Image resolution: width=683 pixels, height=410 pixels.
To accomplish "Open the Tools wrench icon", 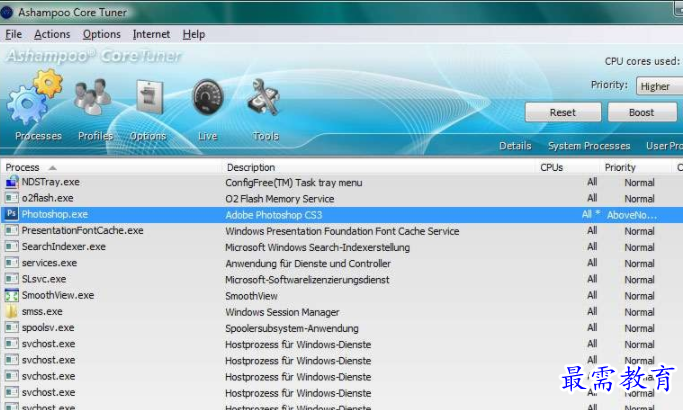I will coord(264,97).
